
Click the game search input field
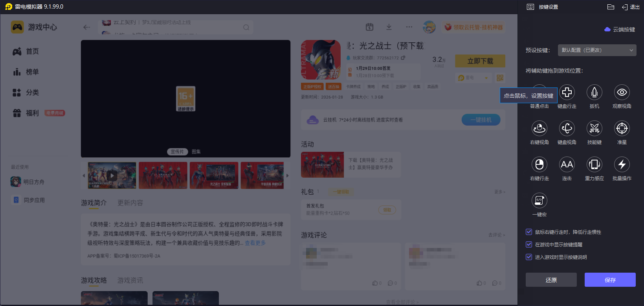coord(173,27)
